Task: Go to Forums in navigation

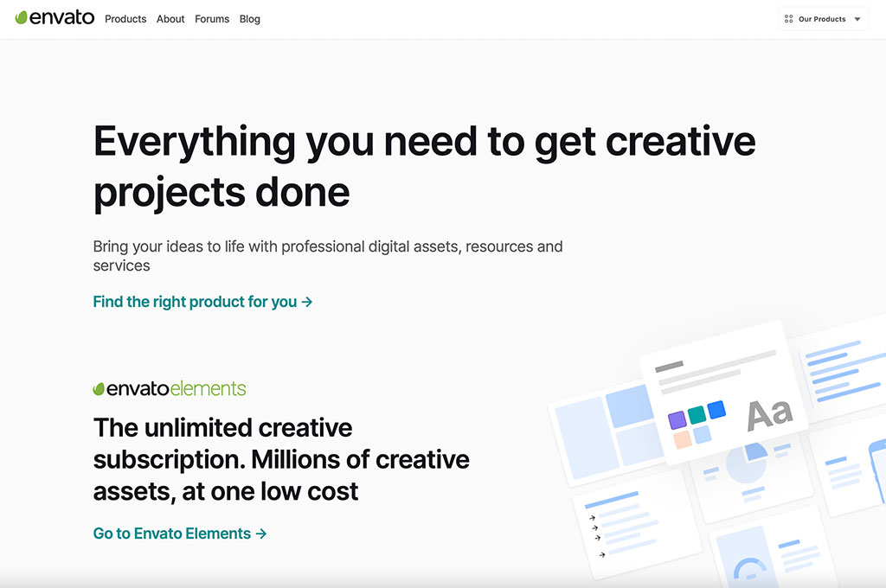Action: pyautogui.click(x=212, y=19)
